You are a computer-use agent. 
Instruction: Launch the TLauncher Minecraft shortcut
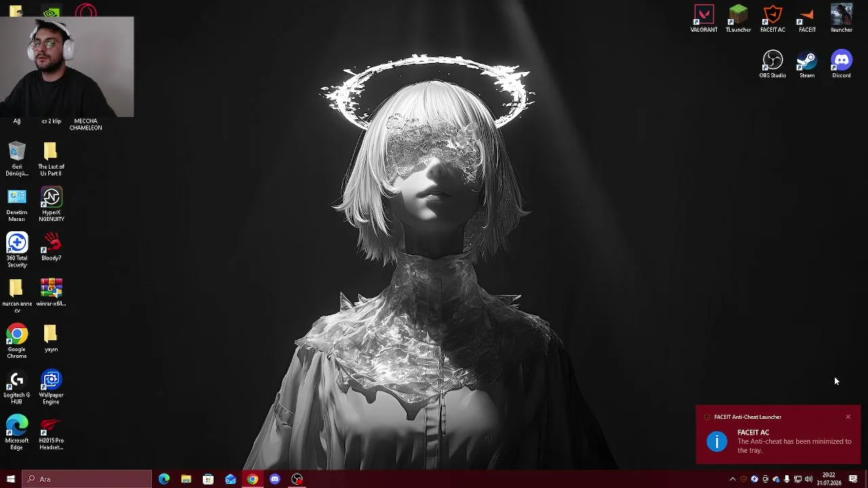[738, 19]
